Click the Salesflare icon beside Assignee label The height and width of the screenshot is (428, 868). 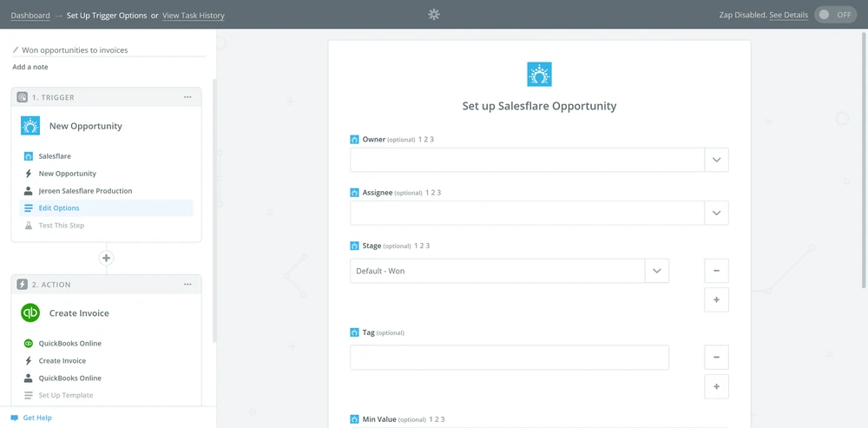[355, 193]
